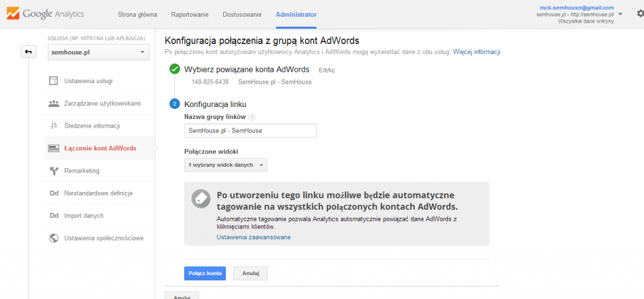This screenshot has width=644, height=299.
Task: Click the Remarketing funnel icon
Action: (53, 171)
